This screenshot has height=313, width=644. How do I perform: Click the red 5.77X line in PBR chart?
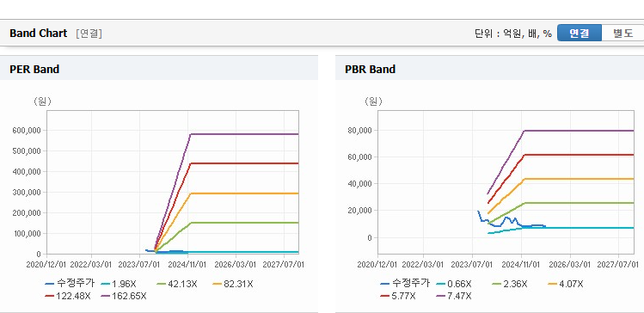pyautogui.click(x=580, y=155)
